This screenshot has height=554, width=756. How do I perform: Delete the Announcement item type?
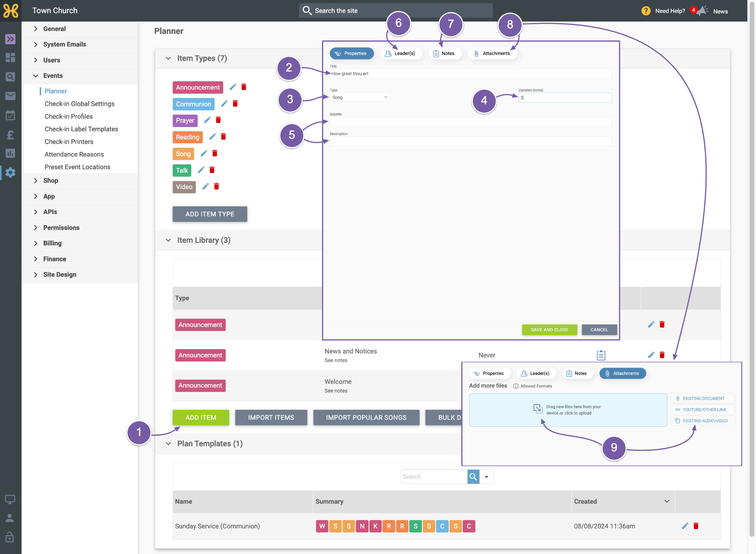tap(244, 87)
